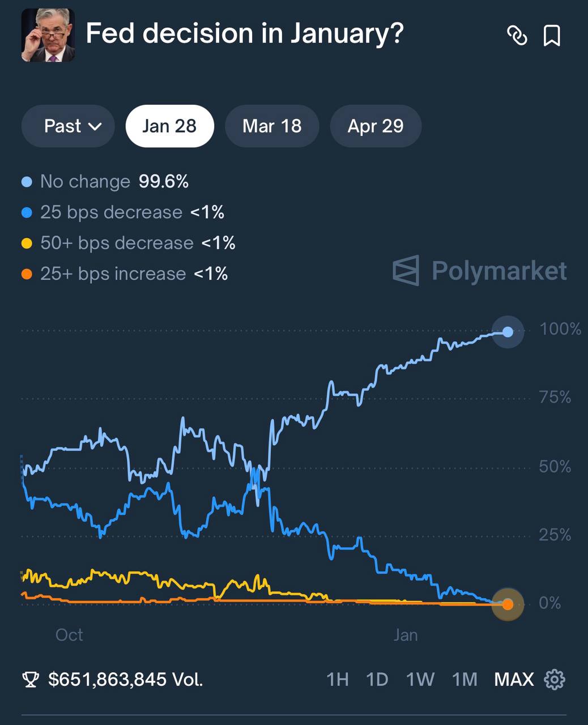588x725 pixels.
Task: Copy the market link icon
Action: 517,36
